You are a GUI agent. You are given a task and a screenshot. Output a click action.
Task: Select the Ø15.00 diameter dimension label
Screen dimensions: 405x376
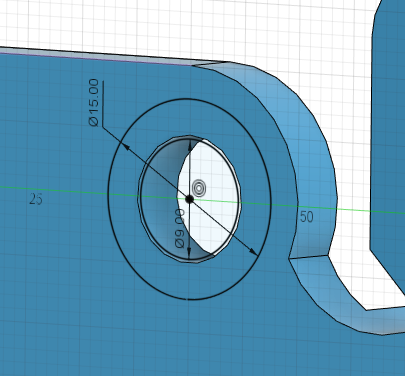tap(94, 103)
